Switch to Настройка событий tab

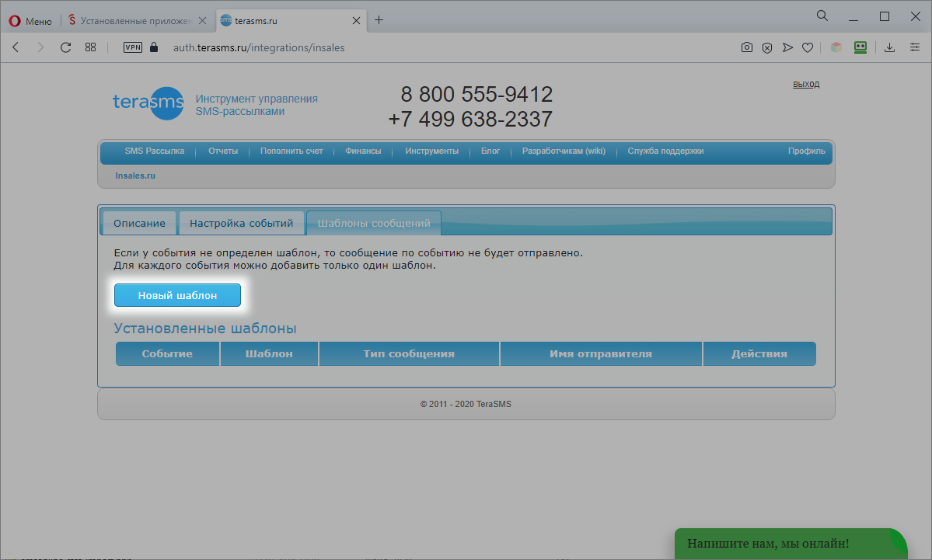coord(241,223)
